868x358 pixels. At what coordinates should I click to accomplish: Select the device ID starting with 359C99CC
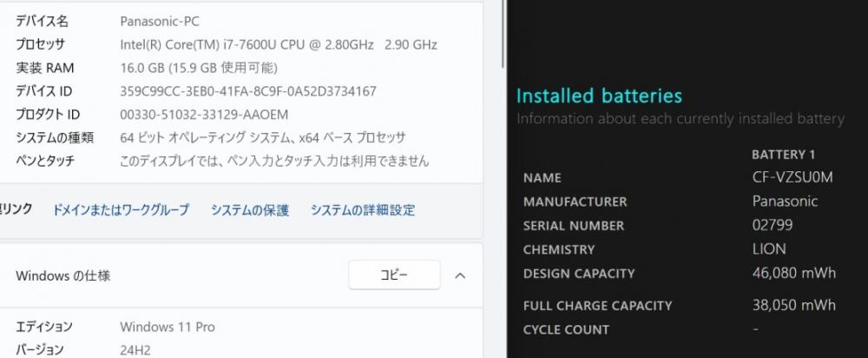(248, 91)
